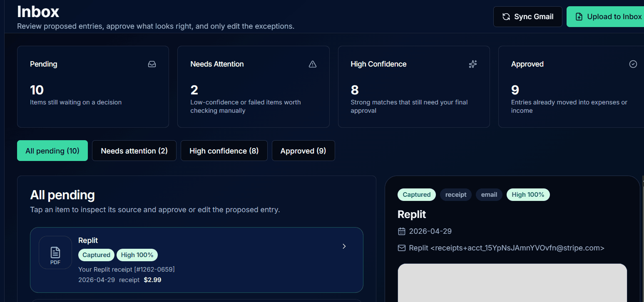Image resolution: width=644 pixels, height=302 pixels.
Task: Click the check-circle icon on Approved card
Action: pos(633,64)
